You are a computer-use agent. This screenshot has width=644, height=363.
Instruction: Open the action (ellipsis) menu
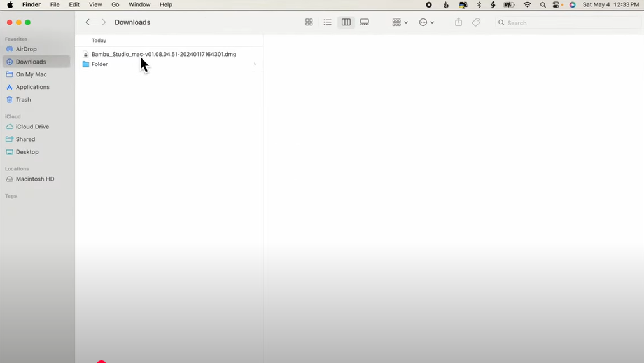(x=426, y=22)
